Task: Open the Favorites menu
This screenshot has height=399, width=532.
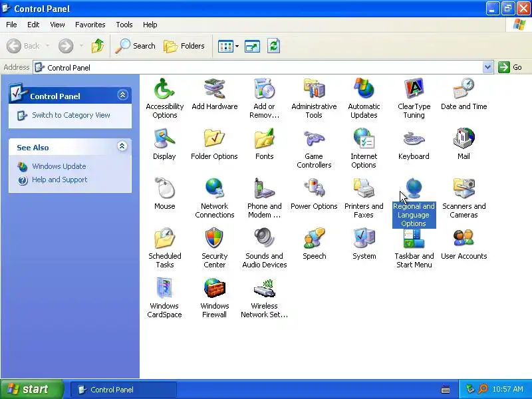Action: [x=90, y=25]
